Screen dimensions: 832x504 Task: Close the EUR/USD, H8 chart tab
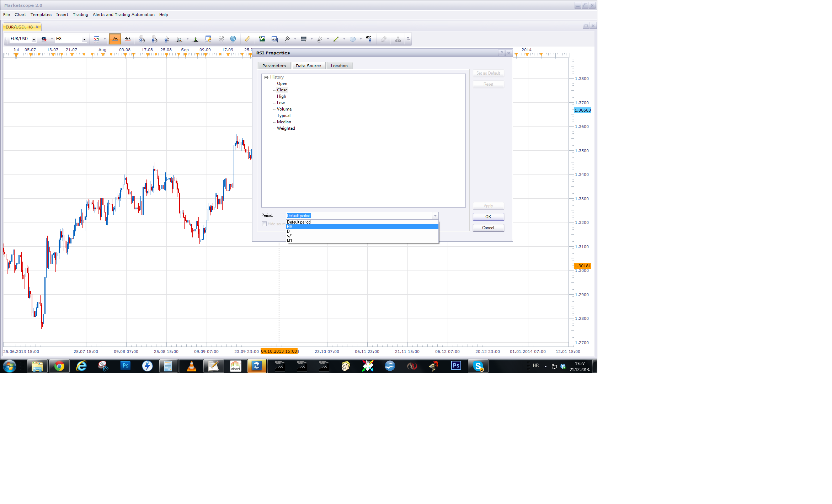click(x=37, y=27)
